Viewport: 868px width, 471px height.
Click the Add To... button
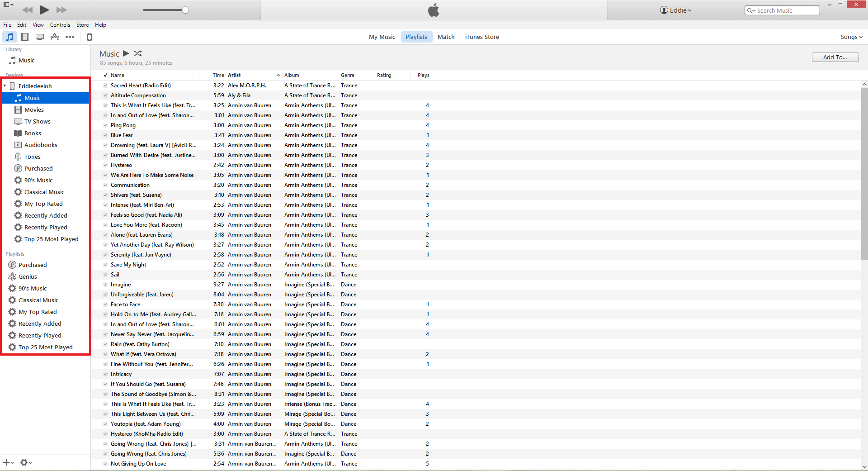point(835,57)
